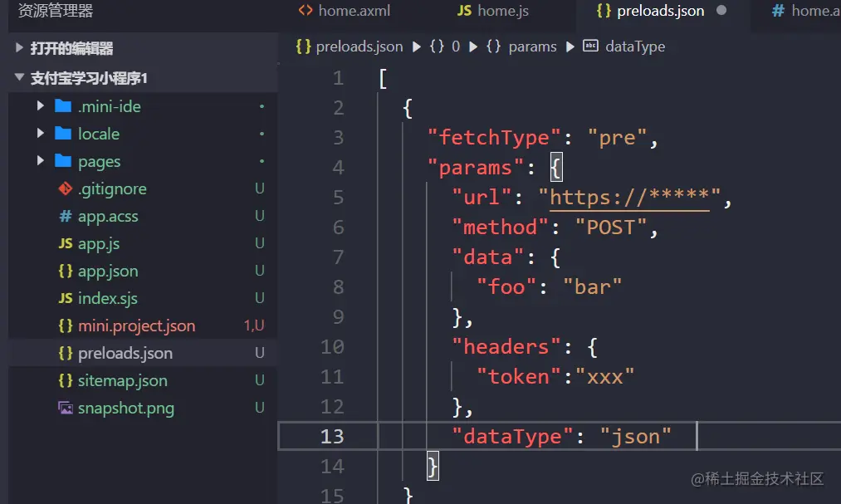Open the https://***** URL link
This screenshot has width=841, height=504.
(629, 198)
